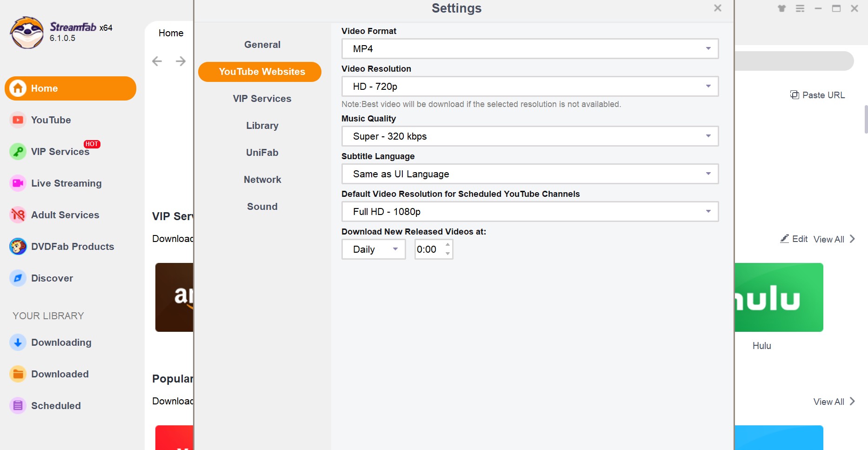
Task: Click the Scheduled list icon
Action: click(x=18, y=406)
